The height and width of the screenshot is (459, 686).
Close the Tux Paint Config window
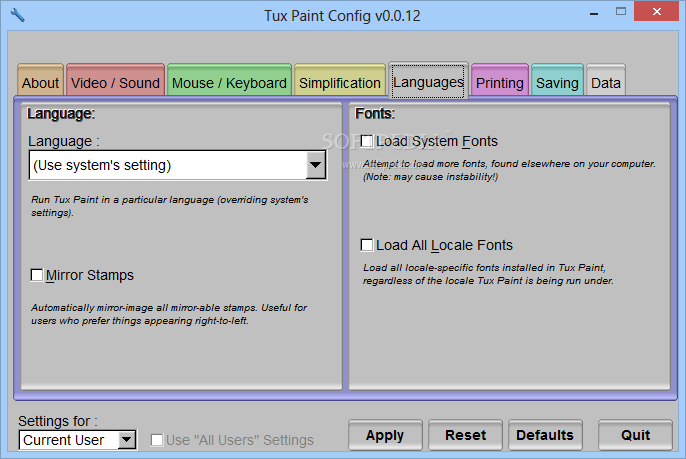coord(656,12)
